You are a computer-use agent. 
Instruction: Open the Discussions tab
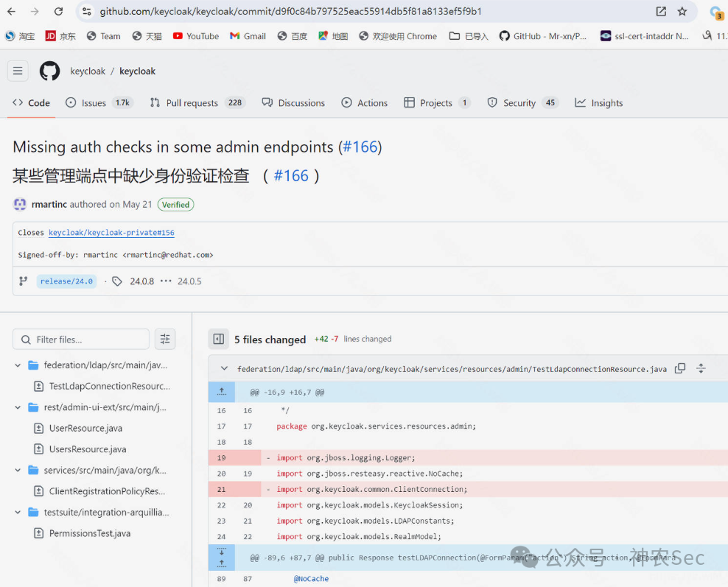pos(293,103)
